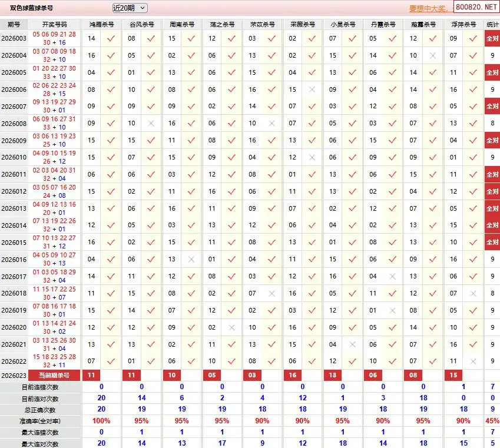This screenshot has width=500, height=448.
Task: Click the 统计 column header
Action: [492, 25]
